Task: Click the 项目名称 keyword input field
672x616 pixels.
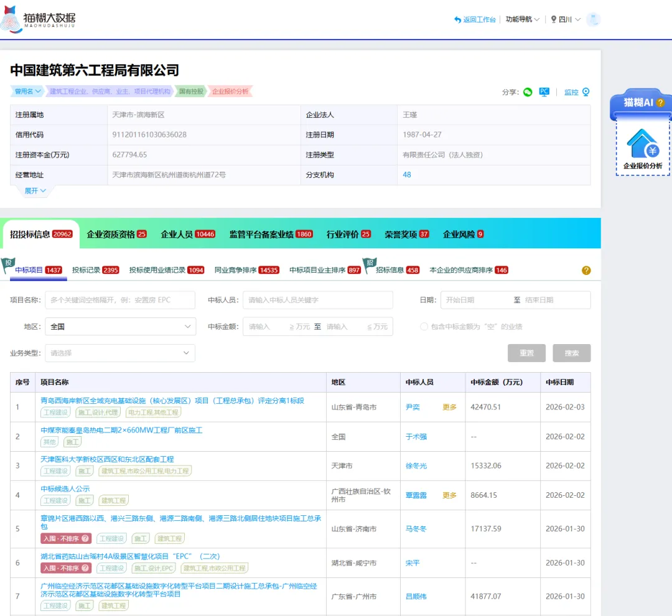Action: click(x=120, y=300)
